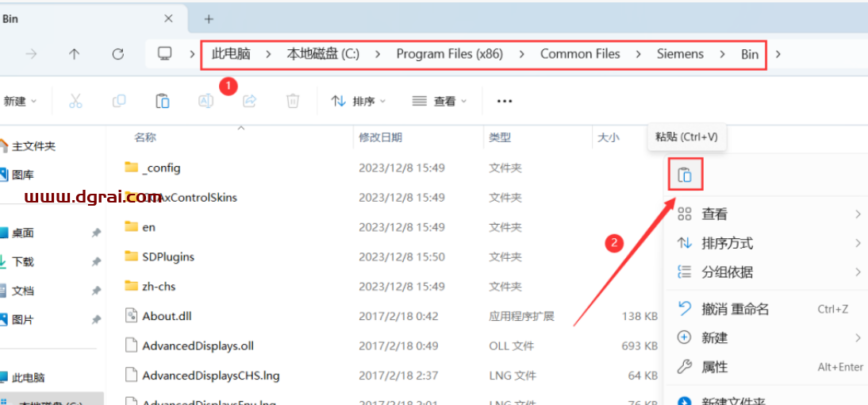Click Common Files in address path

click(580, 54)
